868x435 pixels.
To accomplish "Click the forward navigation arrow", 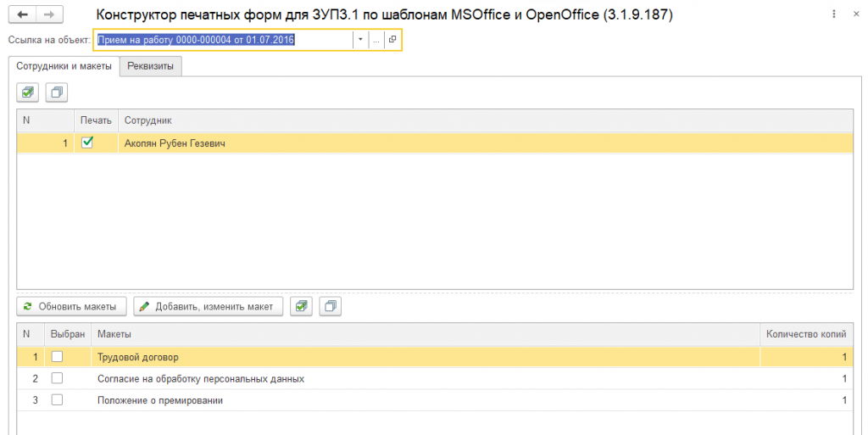I will [49, 16].
